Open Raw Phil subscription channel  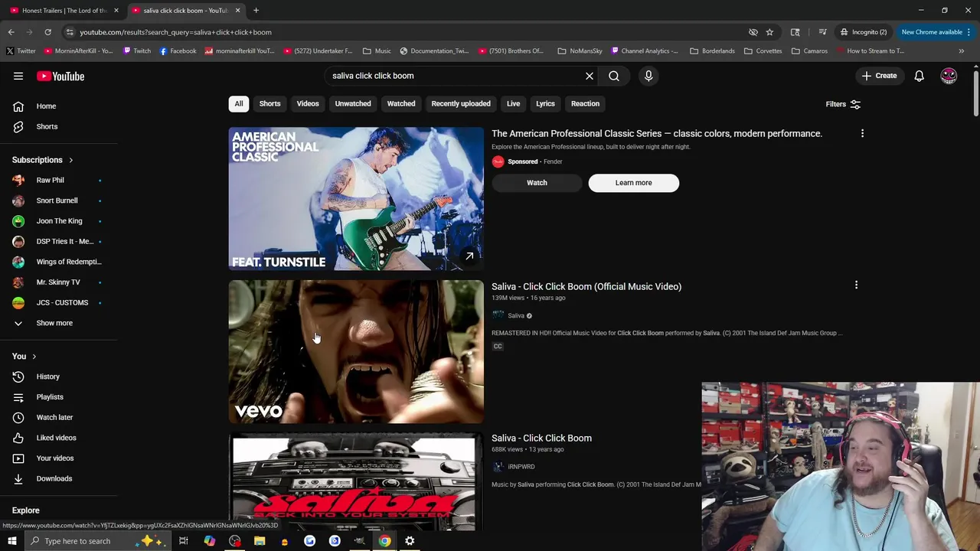50,180
